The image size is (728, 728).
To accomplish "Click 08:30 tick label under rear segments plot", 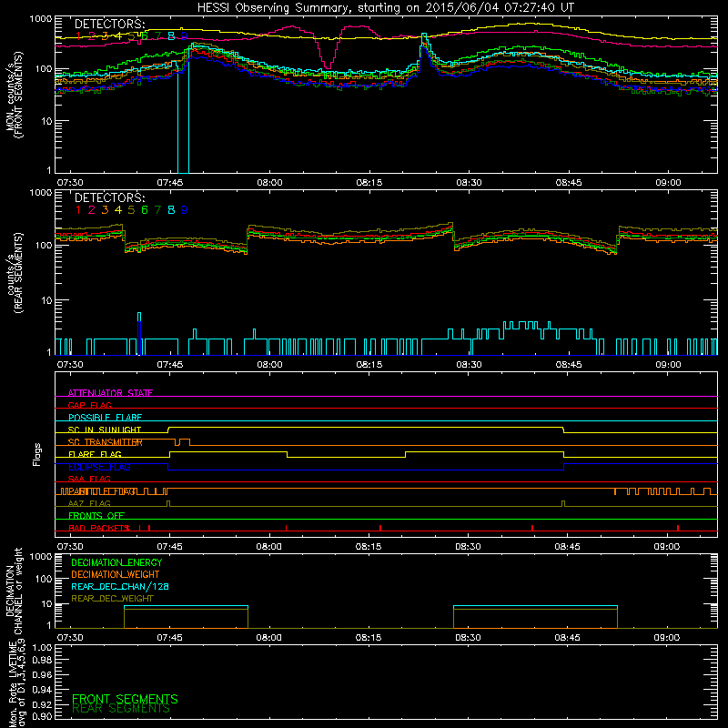I will click(469, 365).
